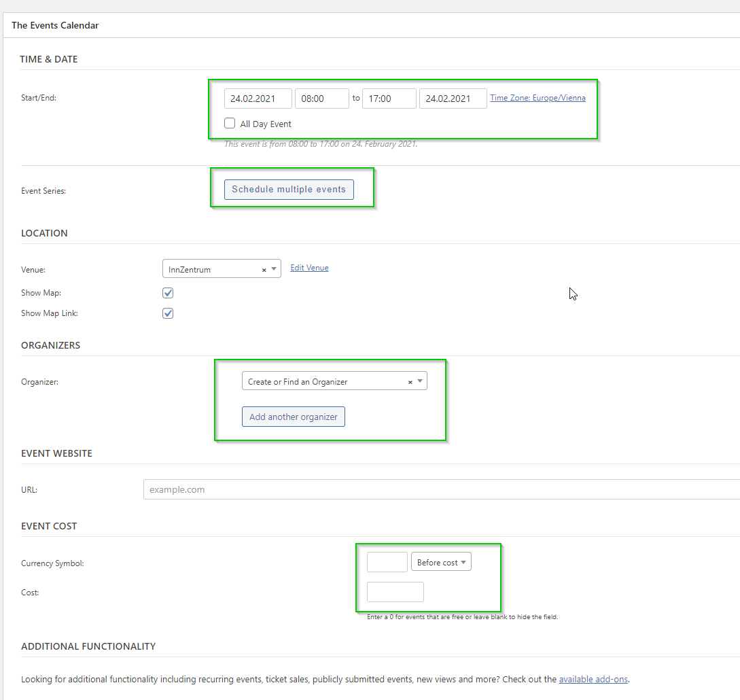
Task: Uncheck the Show Map Link checkbox
Action: [168, 313]
